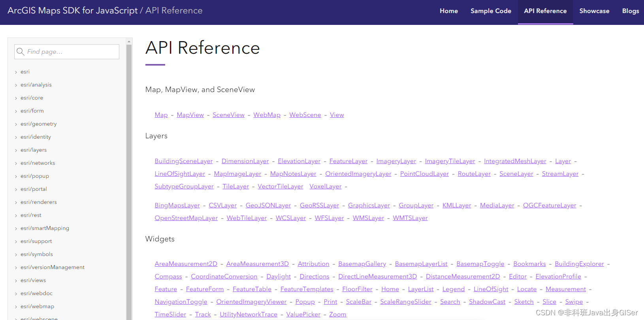Open the StreamLayer link

[x=560, y=174]
